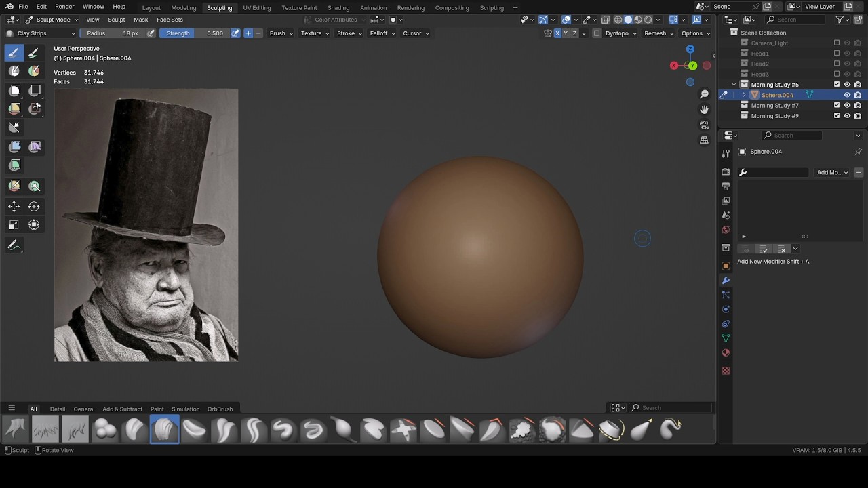This screenshot has width=868, height=488.
Task: Click the pin icon beside Sphere.004
Action: point(858,152)
